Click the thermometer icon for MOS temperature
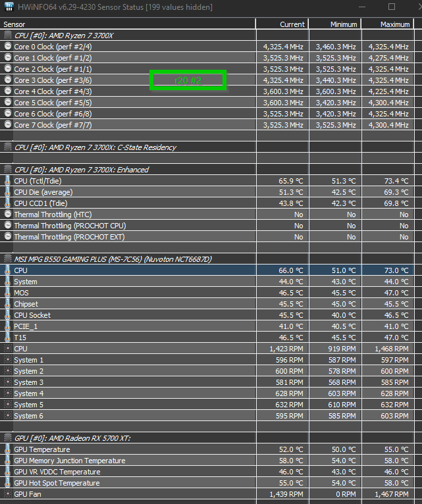The width and height of the screenshot is (422, 504). click(8, 293)
